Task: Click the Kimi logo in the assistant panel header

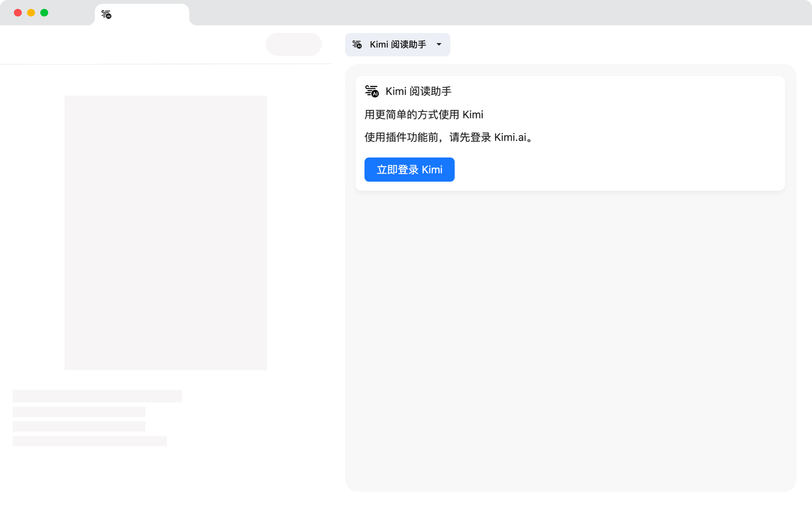Action: pos(371,91)
